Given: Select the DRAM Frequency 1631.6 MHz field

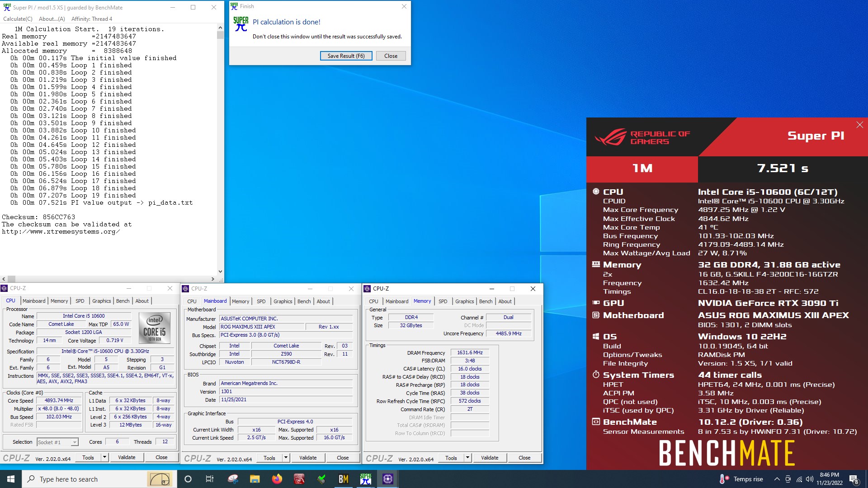Looking at the screenshot, I should [x=470, y=352].
